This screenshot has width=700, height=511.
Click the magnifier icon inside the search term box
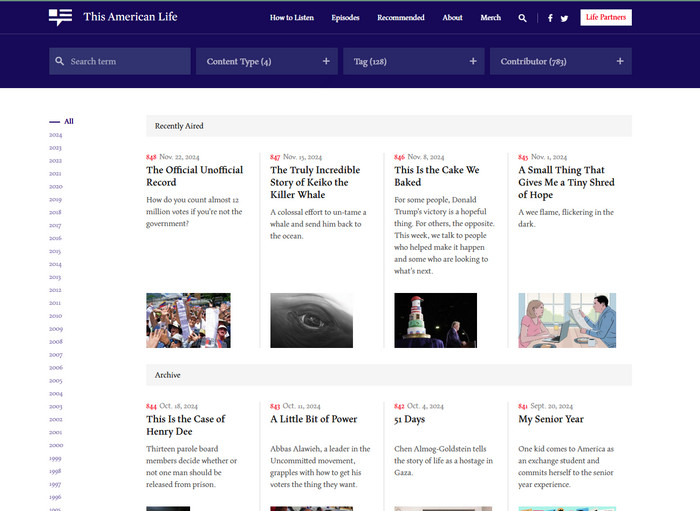[x=59, y=61]
